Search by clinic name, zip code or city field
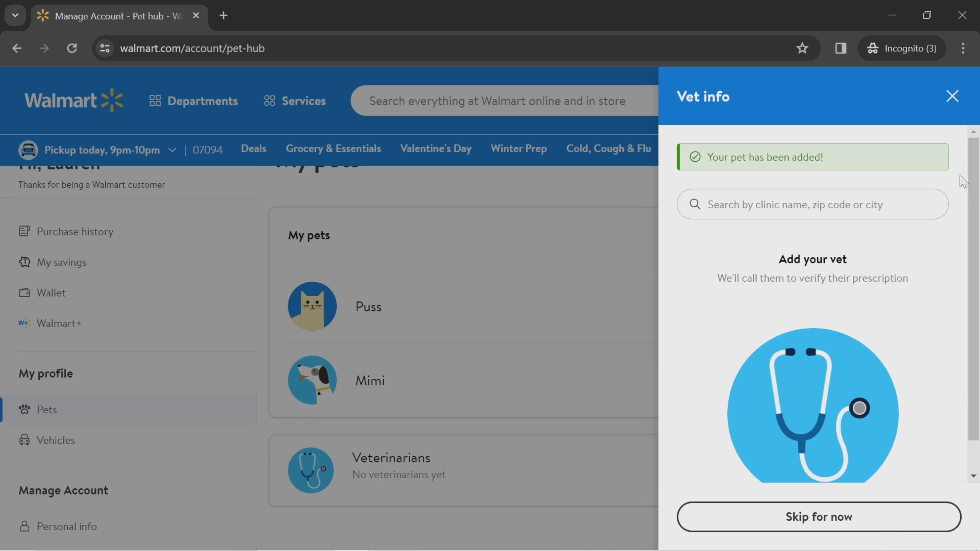This screenshot has height=551, width=980. 813,205
